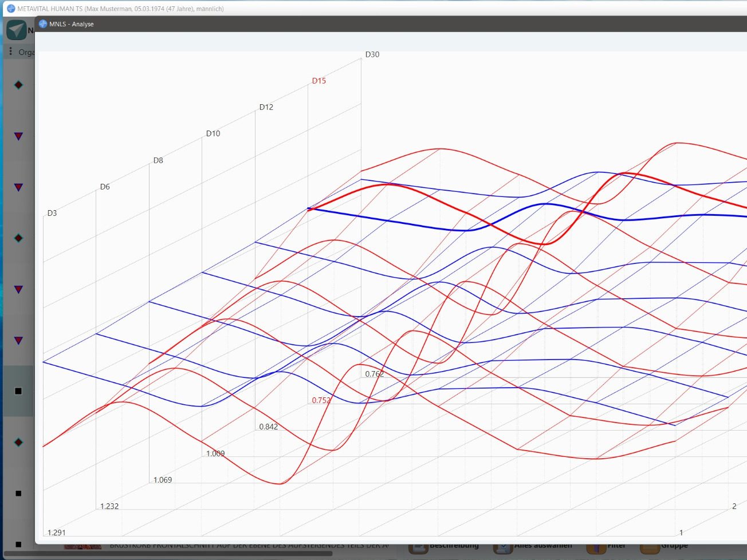The width and height of the screenshot is (747, 560).
Task: Click the paper-plane navigation icon in main window
Action: (x=17, y=30)
